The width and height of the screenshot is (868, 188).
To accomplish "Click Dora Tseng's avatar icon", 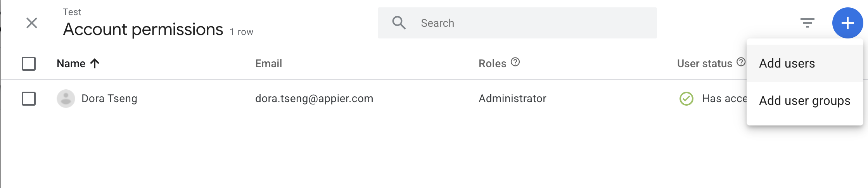I will coord(66,99).
